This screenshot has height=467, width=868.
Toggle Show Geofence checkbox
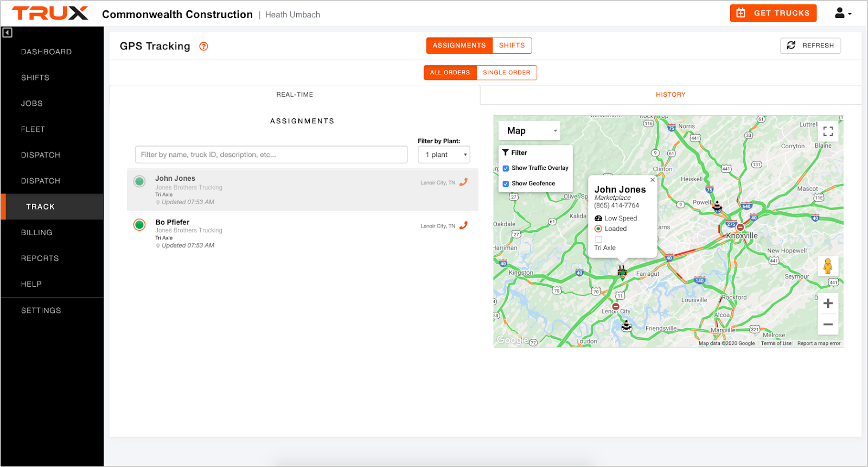click(x=506, y=184)
